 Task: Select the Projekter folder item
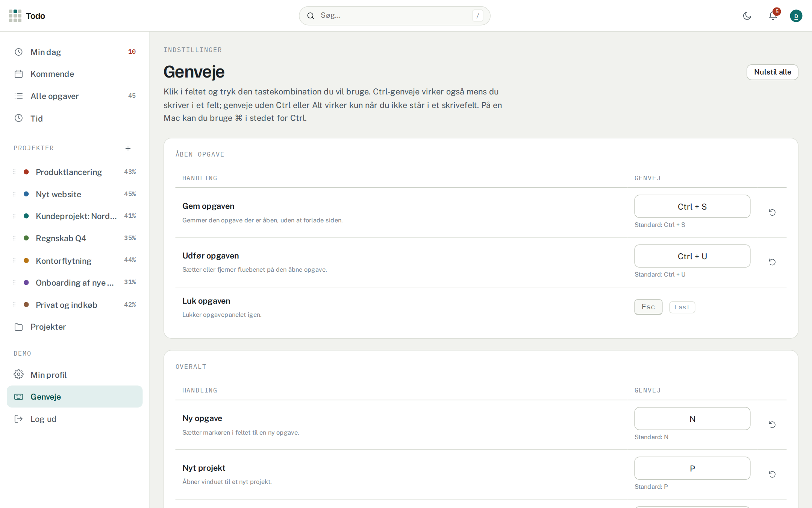(x=74, y=327)
